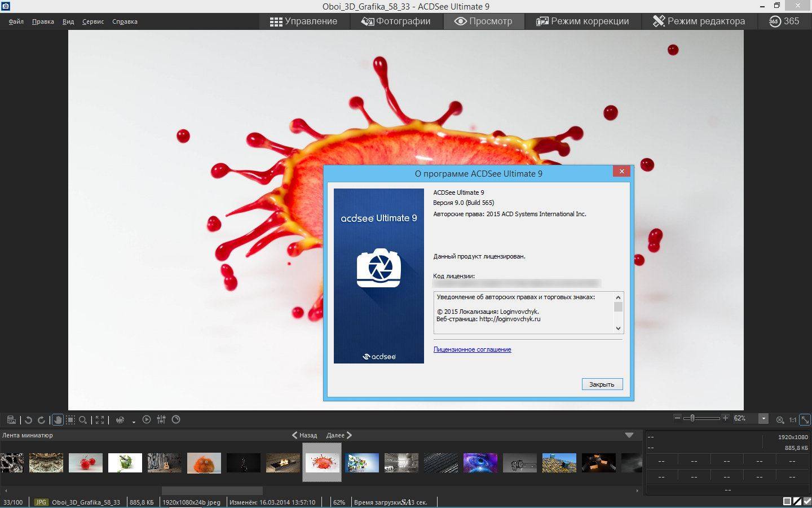Viewport: 812px width, 508px height.
Task: Go to previous image with Назад
Action: pyautogui.click(x=304, y=435)
